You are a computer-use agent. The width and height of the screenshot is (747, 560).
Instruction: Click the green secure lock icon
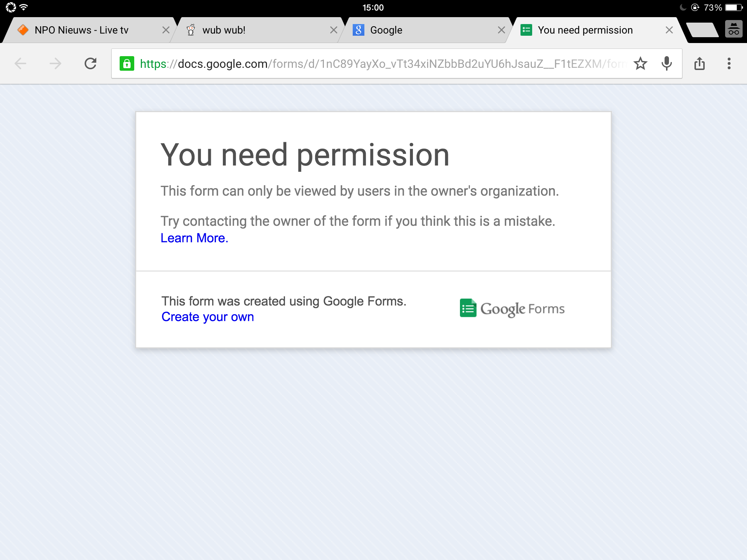pyautogui.click(x=127, y=64)
